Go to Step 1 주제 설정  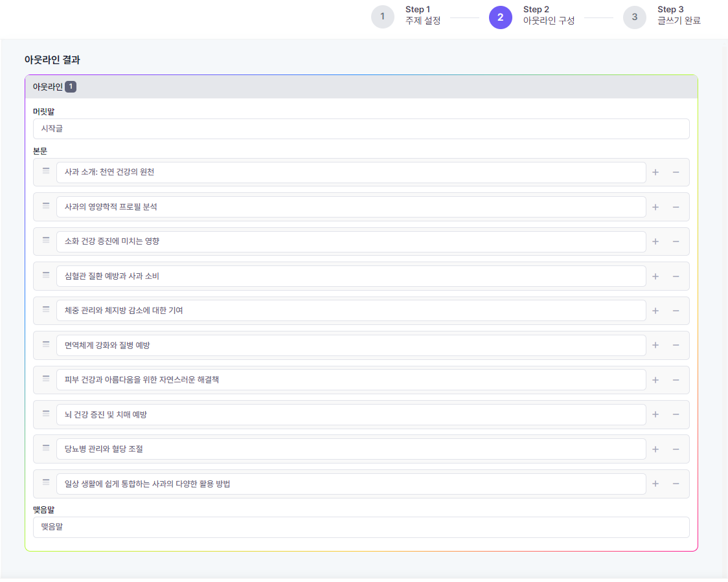pyautogui.click(x=406, y=17)
